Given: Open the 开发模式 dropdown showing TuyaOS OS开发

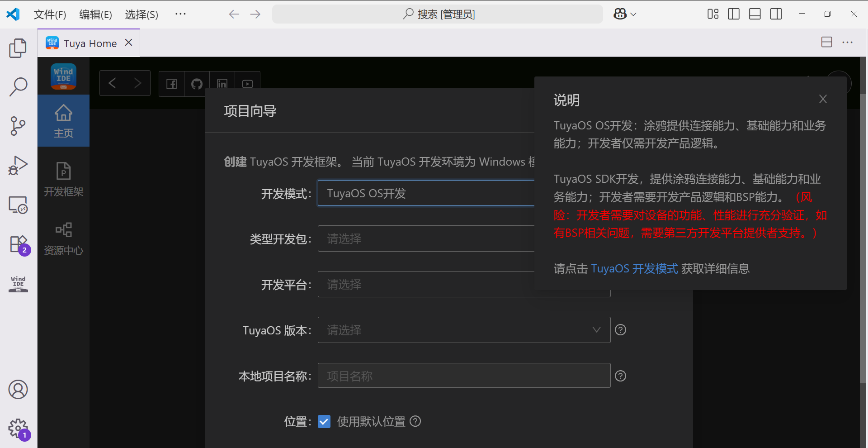Looking at the screenshot, I should click(425, 193).
